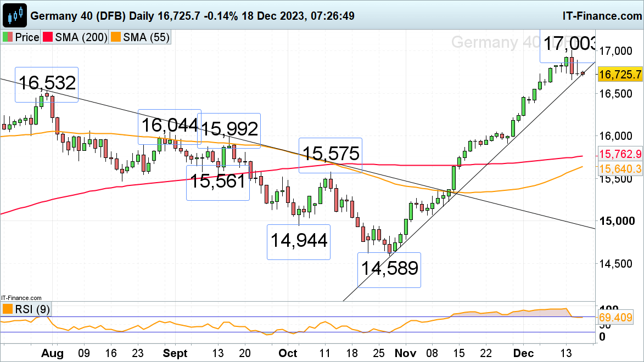Click the 17,003 high annotation box
Viewport: 644px width, 362px height.
(567, 46)
